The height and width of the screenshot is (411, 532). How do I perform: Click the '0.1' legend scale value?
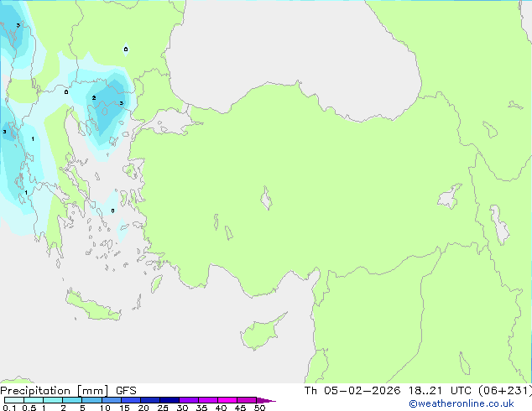click(x=9, y=408)
